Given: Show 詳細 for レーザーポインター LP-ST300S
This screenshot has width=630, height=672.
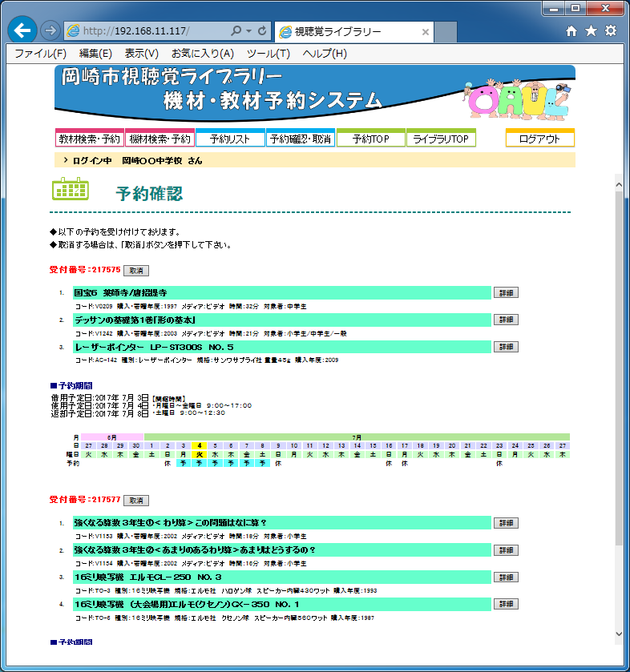Looking at the screenshot, I should click(505, 347).
